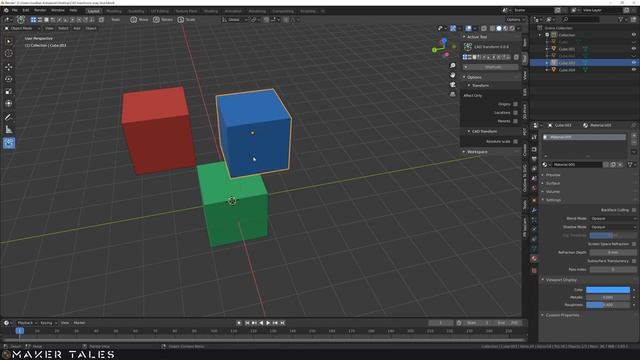The image size is (640, 360).
Task: Select the Measure tool in left toolbar
Action: 9,130
